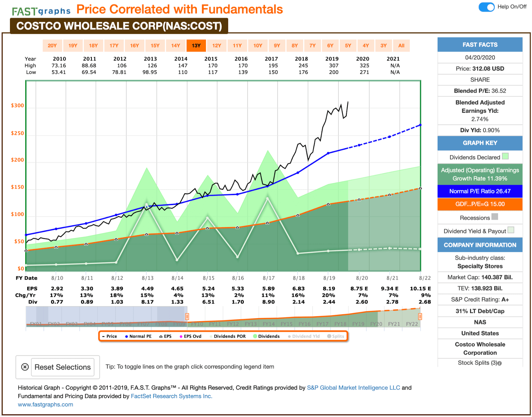Click the Reset Selections button
This screenshot has width=532, height=417.
[x=63, y=367]
